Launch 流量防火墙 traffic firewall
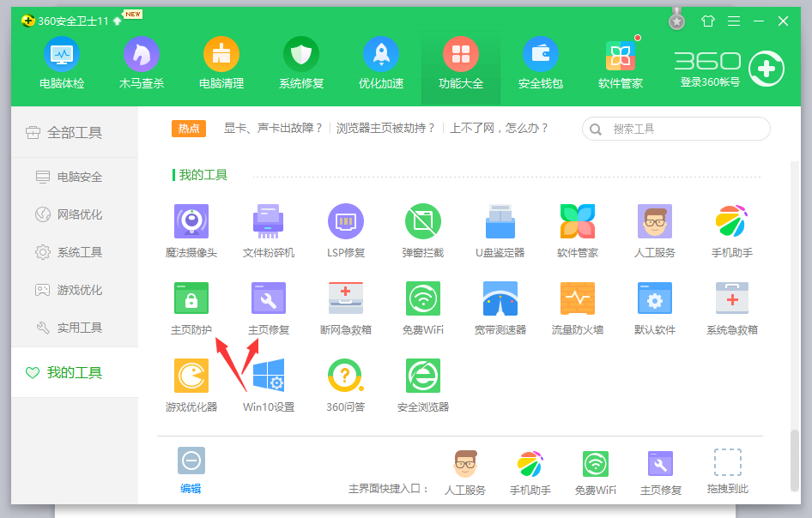812x518 pixels. 578,308
